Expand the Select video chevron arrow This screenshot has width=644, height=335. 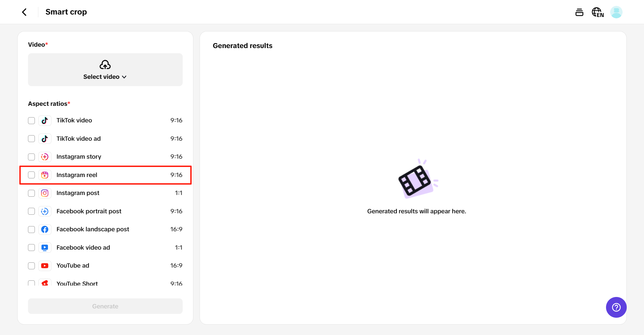coord(125,77)
